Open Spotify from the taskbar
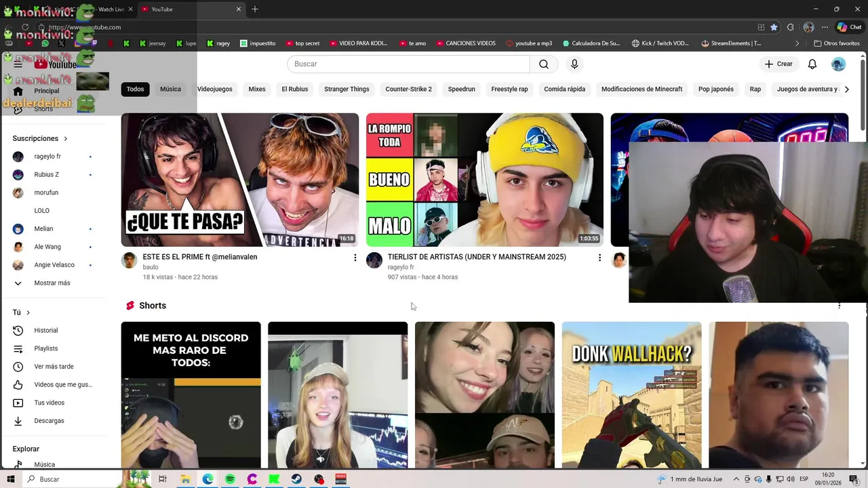The width and height of the screenshot is (868, 488). coord(230,479)
